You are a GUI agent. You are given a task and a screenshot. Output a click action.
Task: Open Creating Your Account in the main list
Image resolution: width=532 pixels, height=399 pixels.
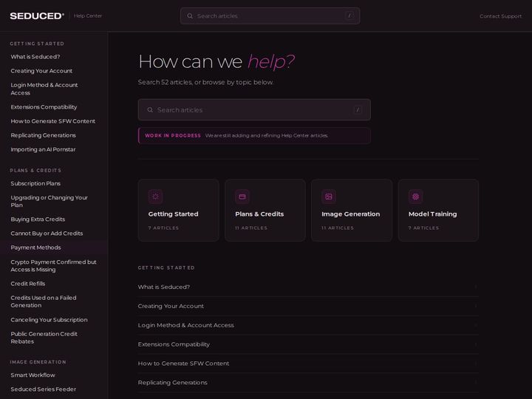pyautogui.click(x=308, y=306)
